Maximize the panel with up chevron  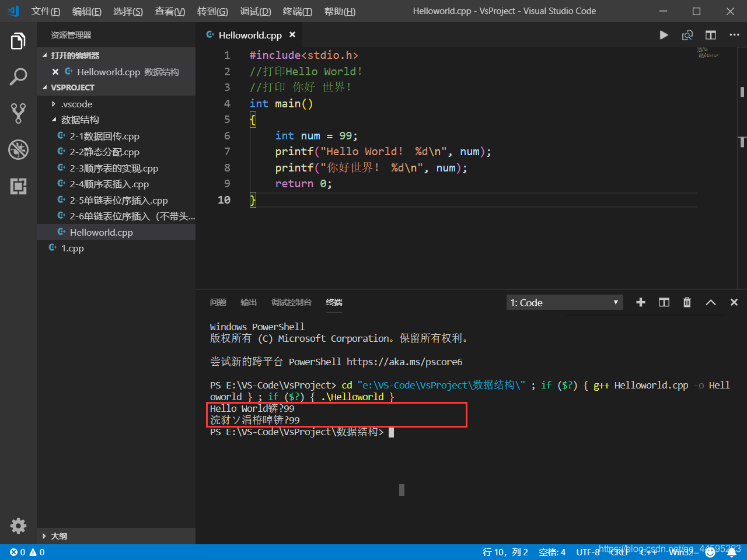pyautogui.click(x=711, y=302)
